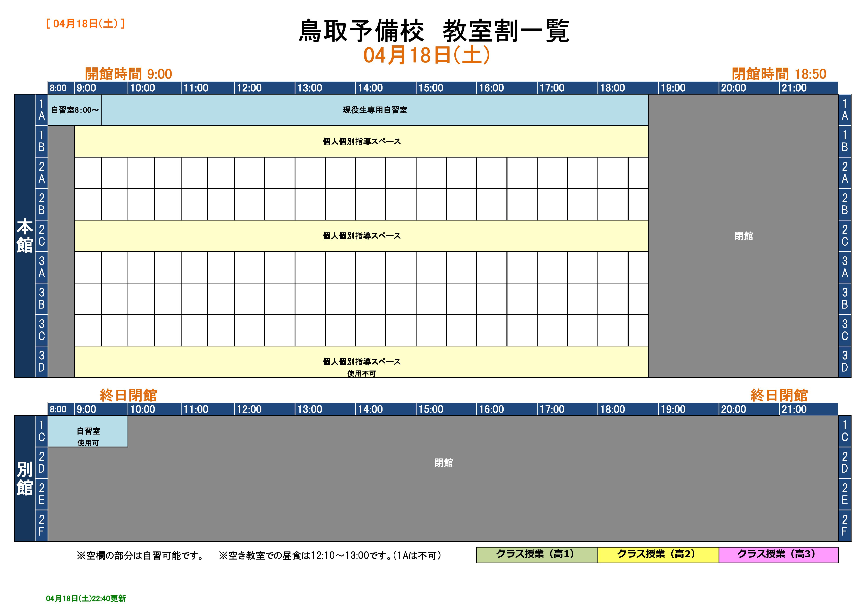Click the yellow クラス授業(高2) legend swatch
868x613 pixels.
pos(658,555)
